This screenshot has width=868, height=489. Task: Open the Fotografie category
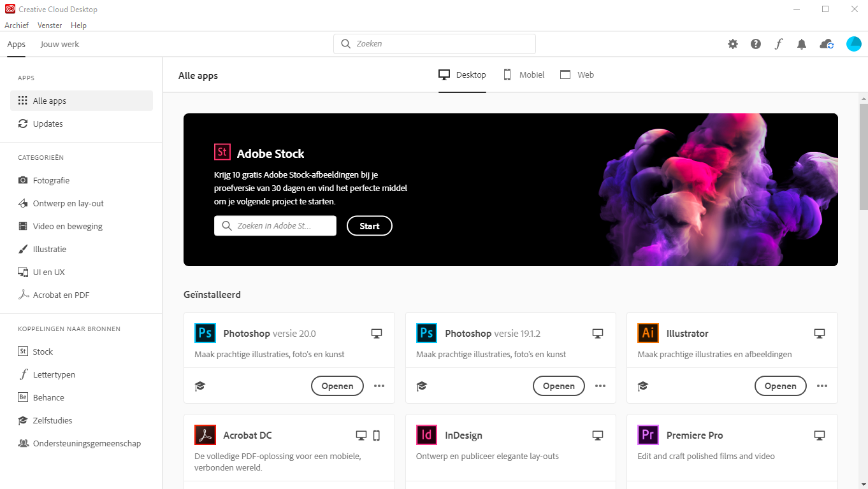51,180
